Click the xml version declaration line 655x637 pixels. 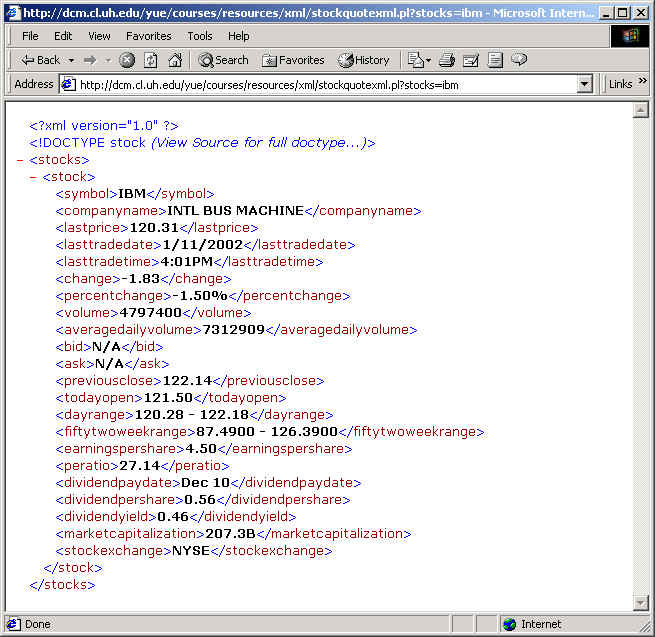coord(104,126)
